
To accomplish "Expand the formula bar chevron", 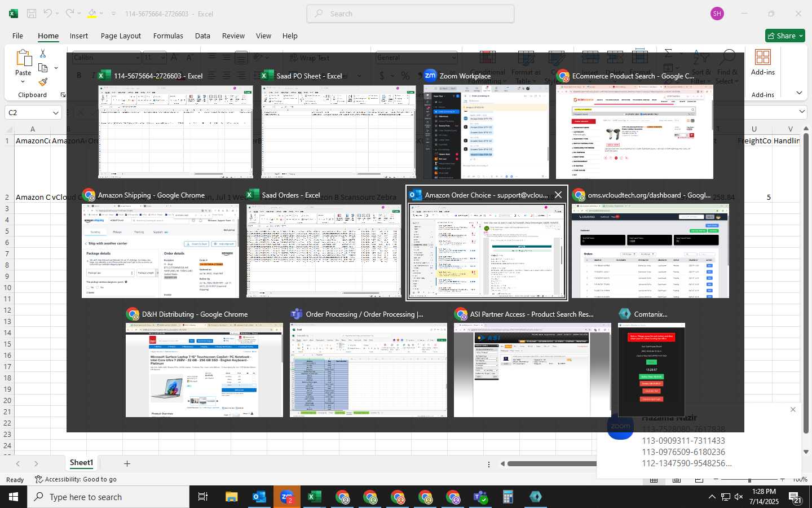I will click(x=802, y=112).
